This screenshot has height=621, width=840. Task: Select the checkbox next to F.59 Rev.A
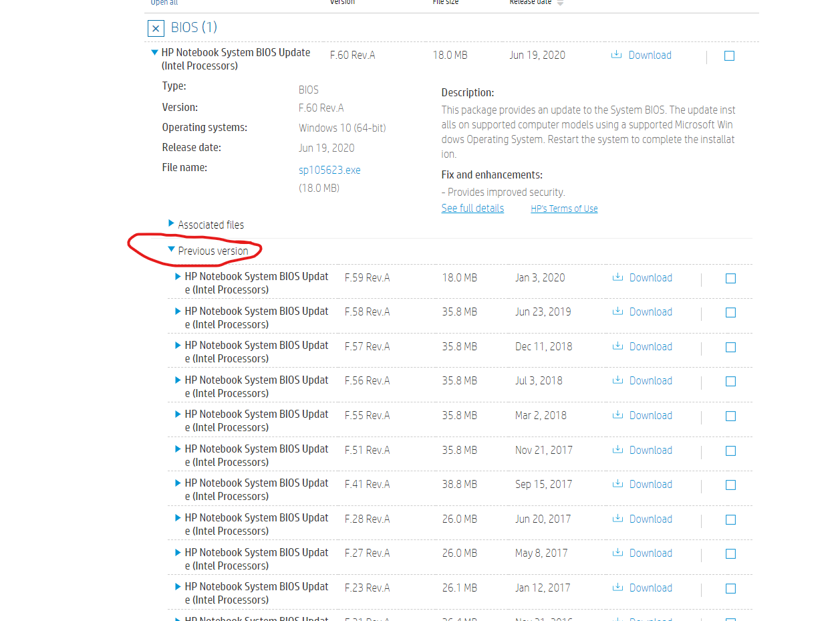coord(730,279)
